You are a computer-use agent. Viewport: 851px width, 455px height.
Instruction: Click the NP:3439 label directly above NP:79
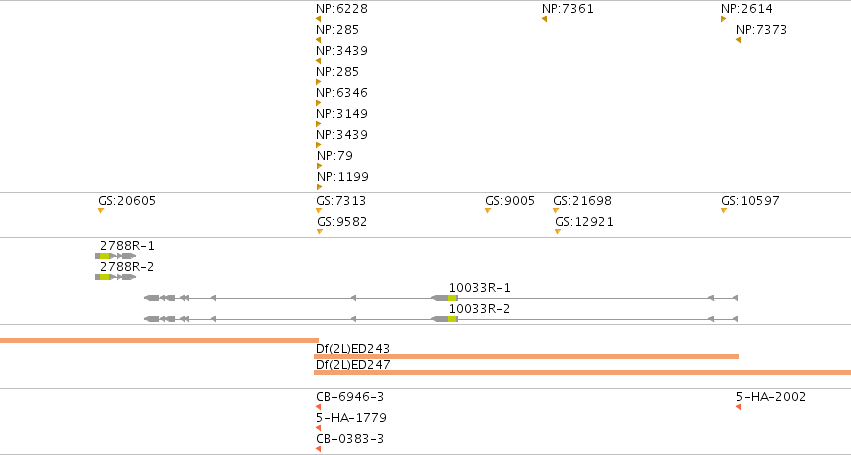coord(342,135)
